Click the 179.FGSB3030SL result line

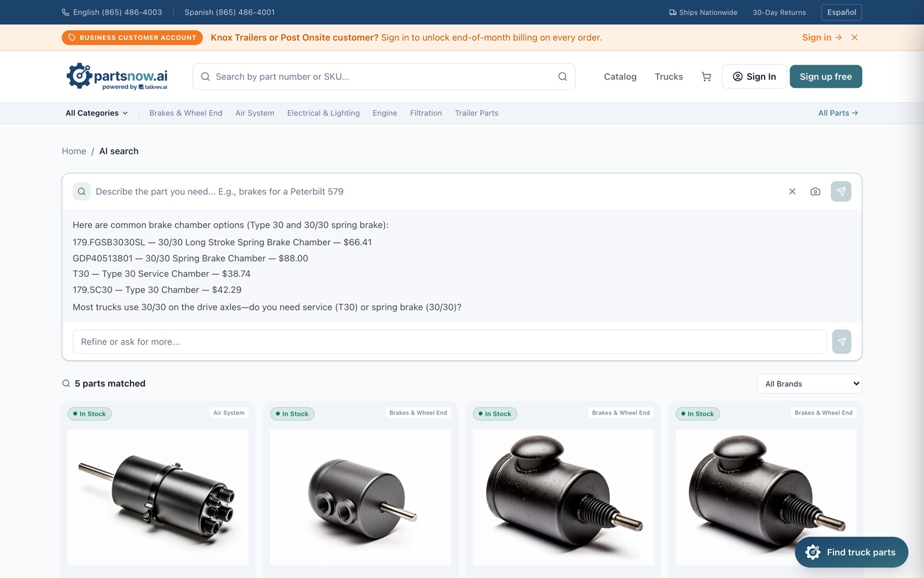tap(222, 242)
